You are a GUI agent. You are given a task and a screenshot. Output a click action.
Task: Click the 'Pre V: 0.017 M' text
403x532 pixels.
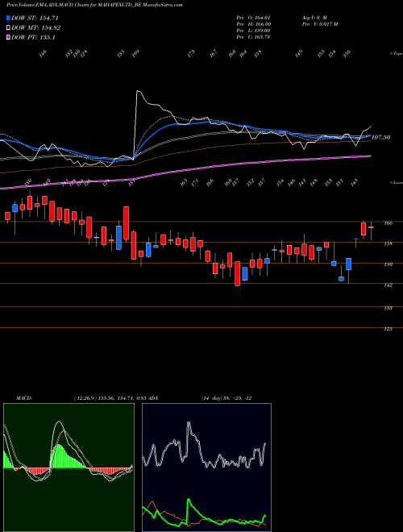coord(319,24)
